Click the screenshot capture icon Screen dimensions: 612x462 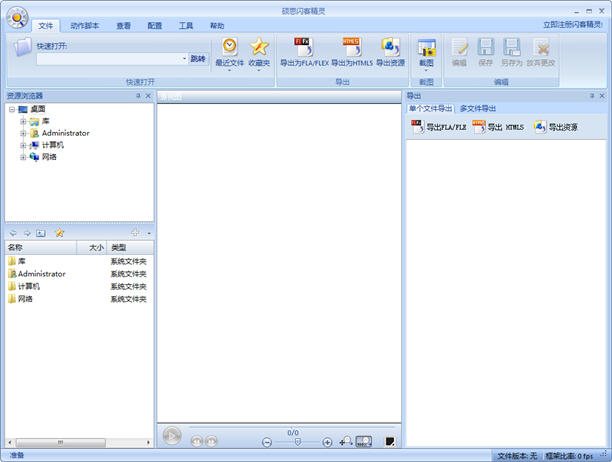[427, 47]
